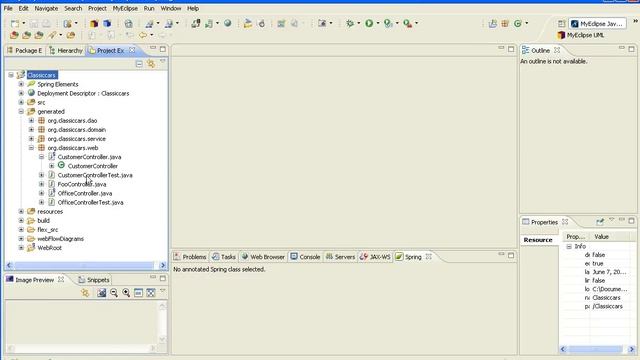Open the MyEclipse menu
Screen dimensions: 640x360
125,8
